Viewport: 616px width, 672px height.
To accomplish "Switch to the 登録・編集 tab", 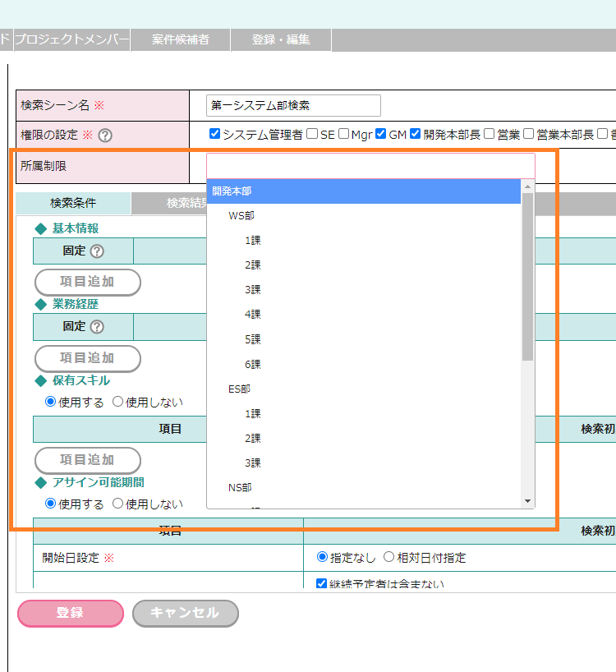I will [281, 39].
